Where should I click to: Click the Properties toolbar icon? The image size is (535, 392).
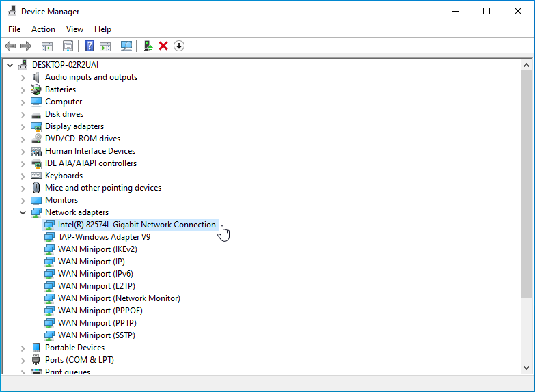[68, 46]
